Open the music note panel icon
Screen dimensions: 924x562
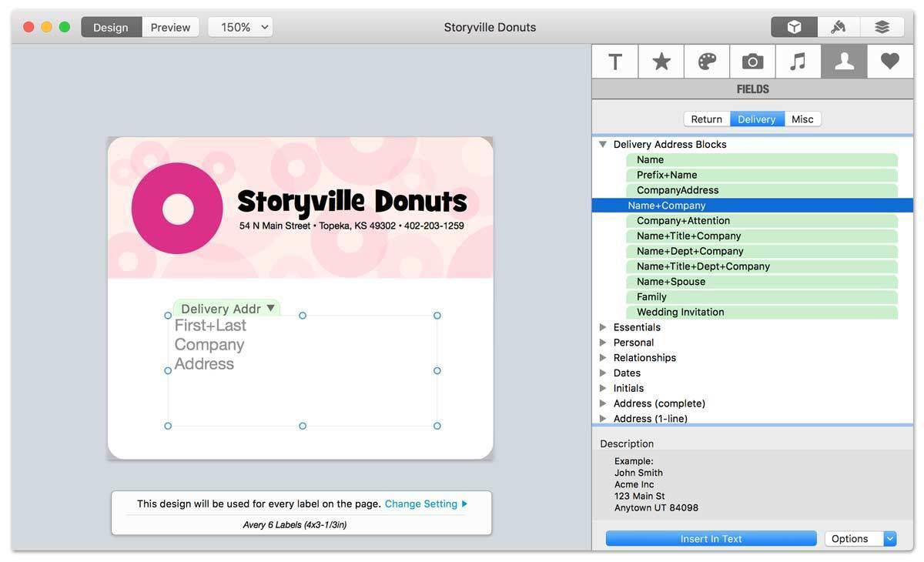(x=798, y=62)
